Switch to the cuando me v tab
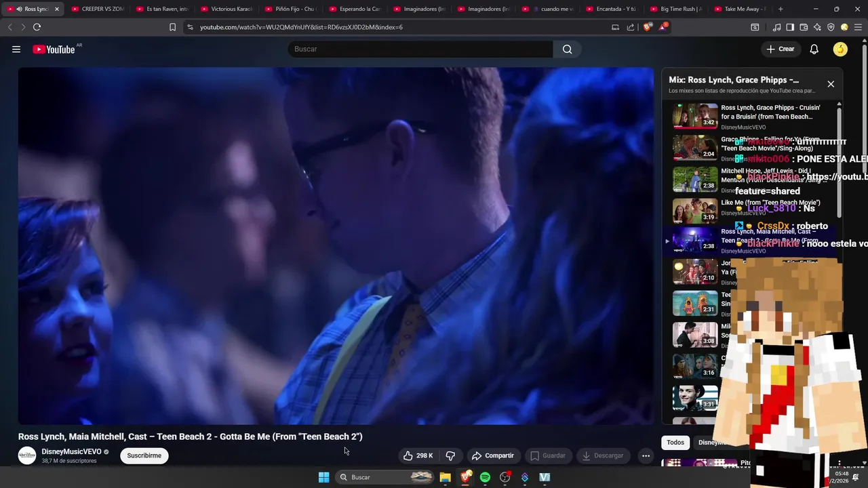This screenshot has width=868, height=488. click(x=548, y=9)
